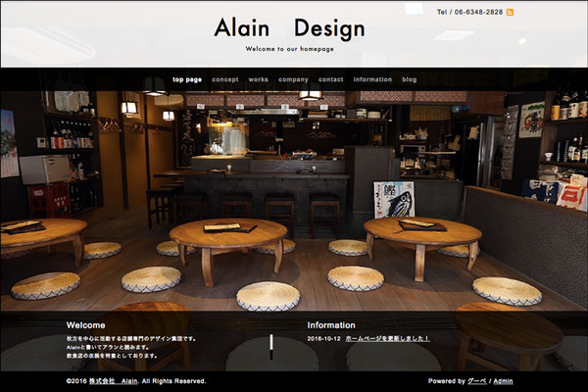Click the Admin link in the footer

503,380
